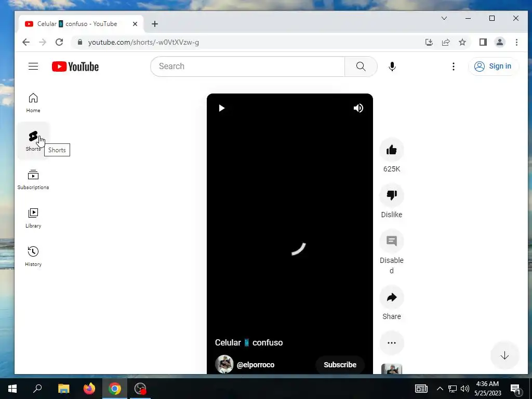Viewport: 532px width, 399px height.
Task: Open the @elporroco channel link
Action: (x=256, y=365)
